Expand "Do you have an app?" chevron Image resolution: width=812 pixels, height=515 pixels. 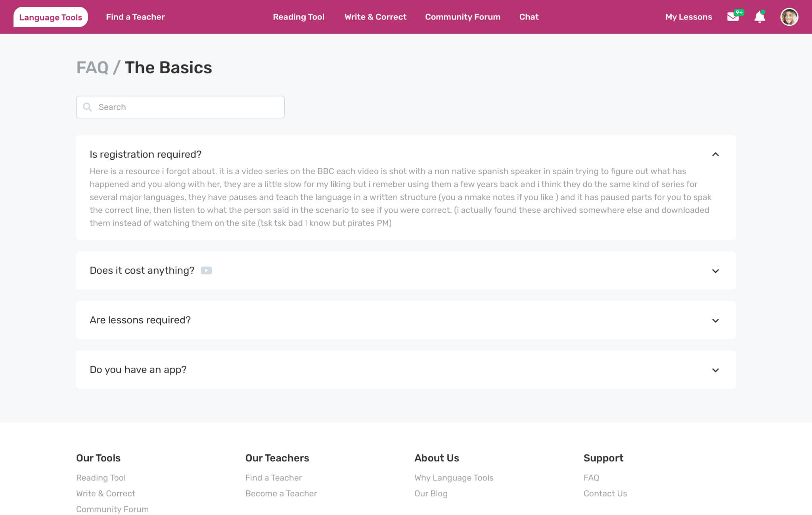pyautogui.click(x=715, y=370)
